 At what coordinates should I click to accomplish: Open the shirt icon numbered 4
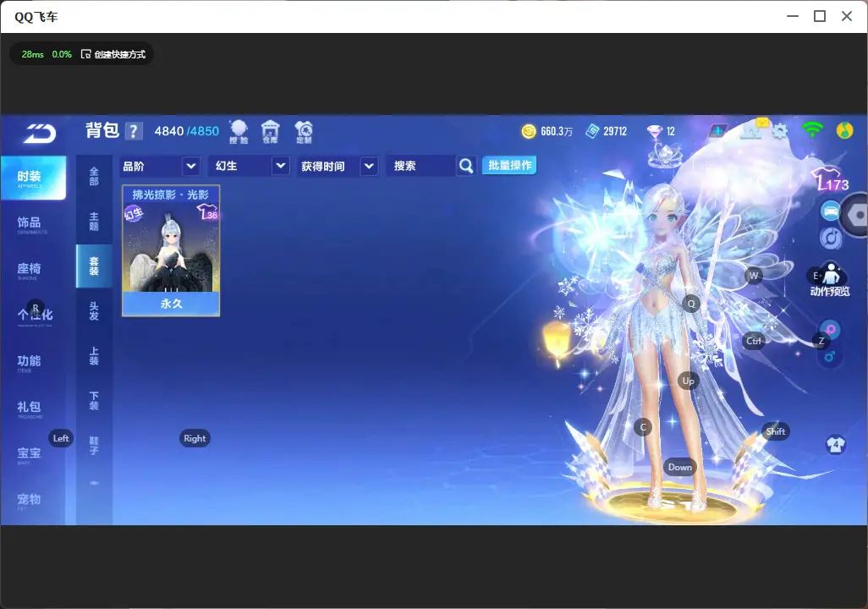tap(835, 444)
